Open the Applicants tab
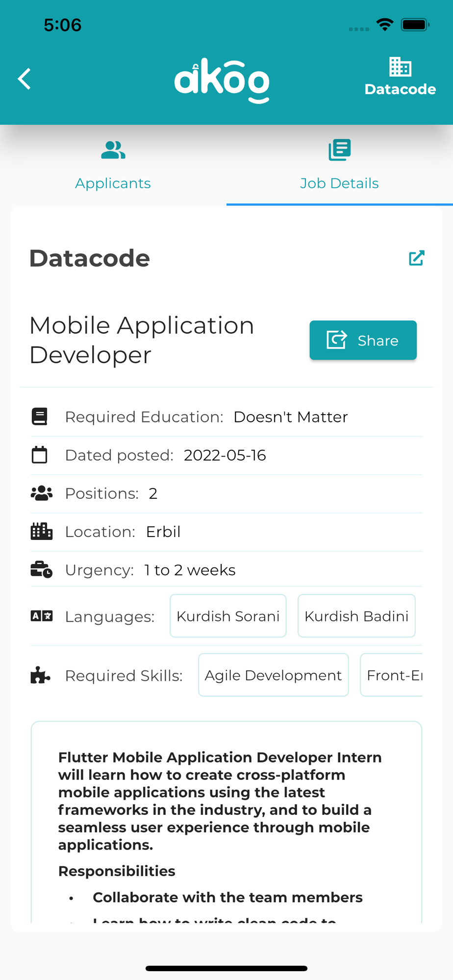This screenshot has height=980, width=453. tap(113, 165)
